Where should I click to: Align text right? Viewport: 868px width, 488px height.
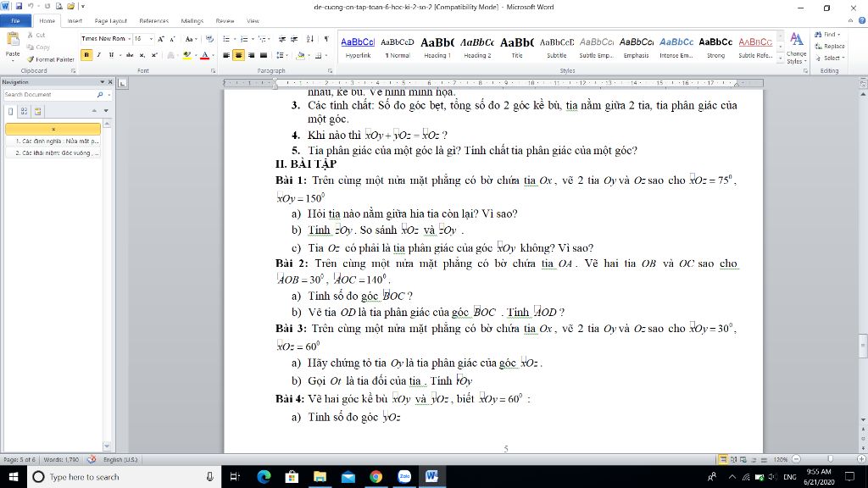click(x=251, y=55)
